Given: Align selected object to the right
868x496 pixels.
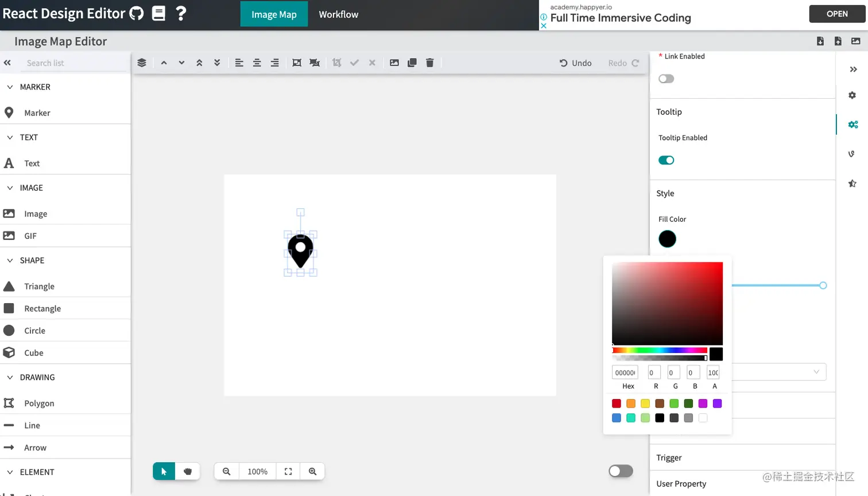Looking at the screenshot, I should click(275, 63).
